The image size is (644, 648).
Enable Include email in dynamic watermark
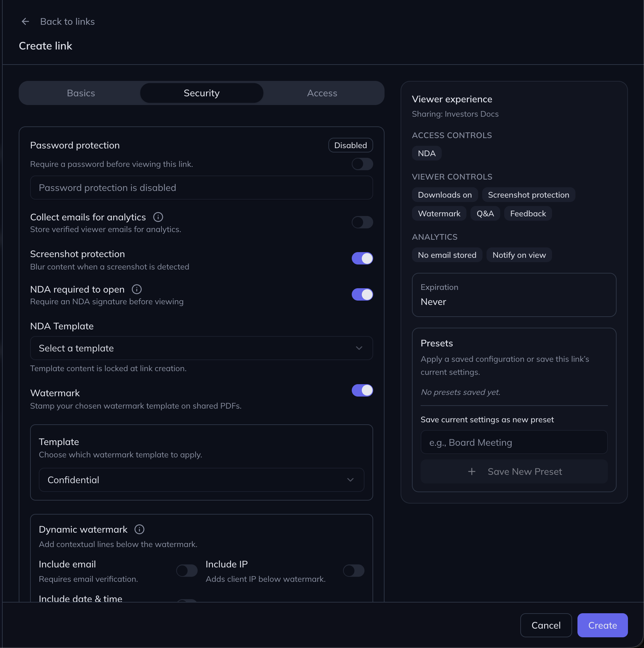point(187,570)
